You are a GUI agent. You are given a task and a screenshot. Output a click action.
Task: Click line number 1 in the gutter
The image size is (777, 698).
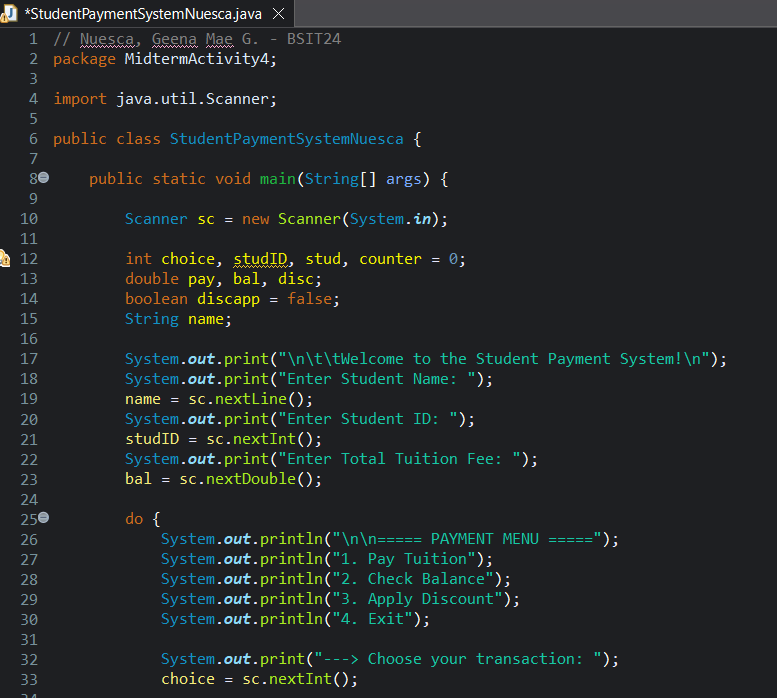(x=33, y=39)
